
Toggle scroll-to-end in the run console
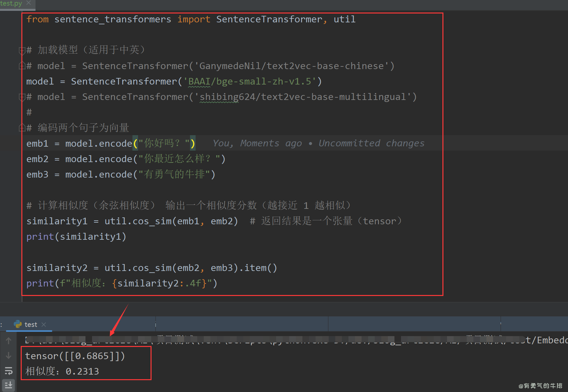[x=9, y=385]
